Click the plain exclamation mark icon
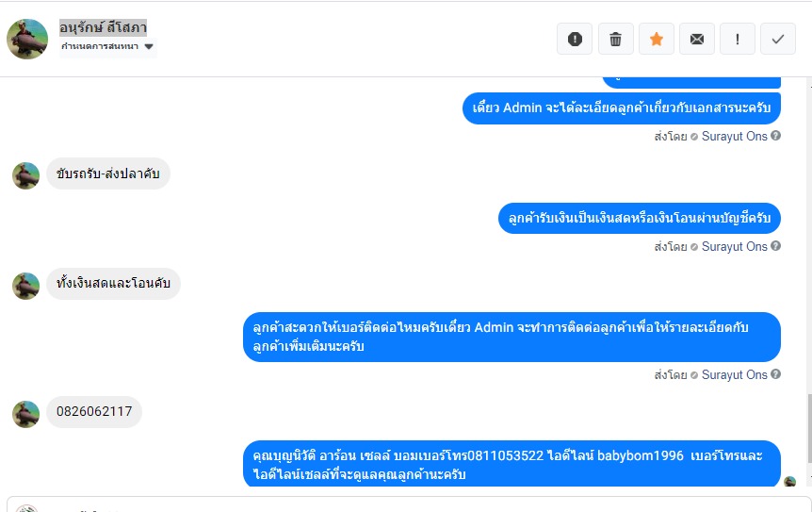 coord(738,39)
